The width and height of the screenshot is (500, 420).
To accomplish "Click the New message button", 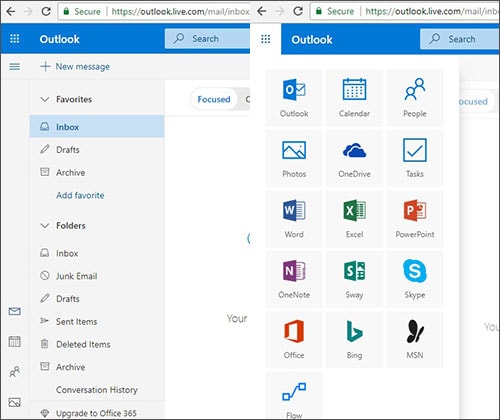I will coord(75,67).
